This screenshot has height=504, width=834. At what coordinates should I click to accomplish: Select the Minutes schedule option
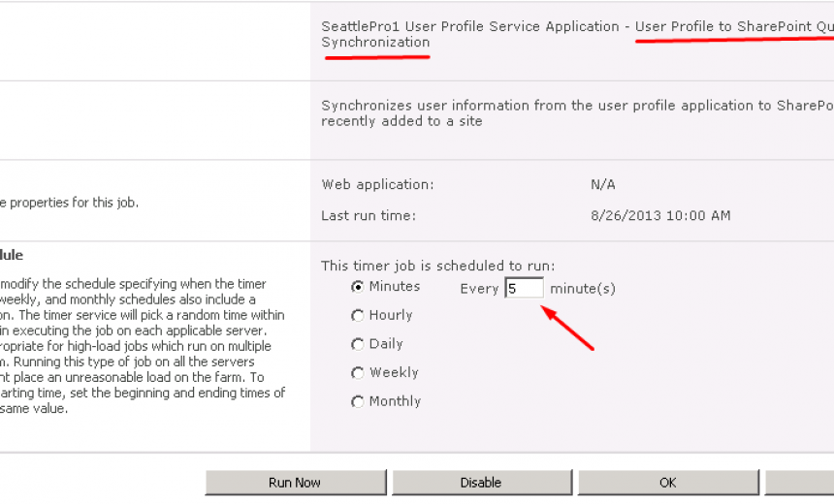(x=358, y=287)
